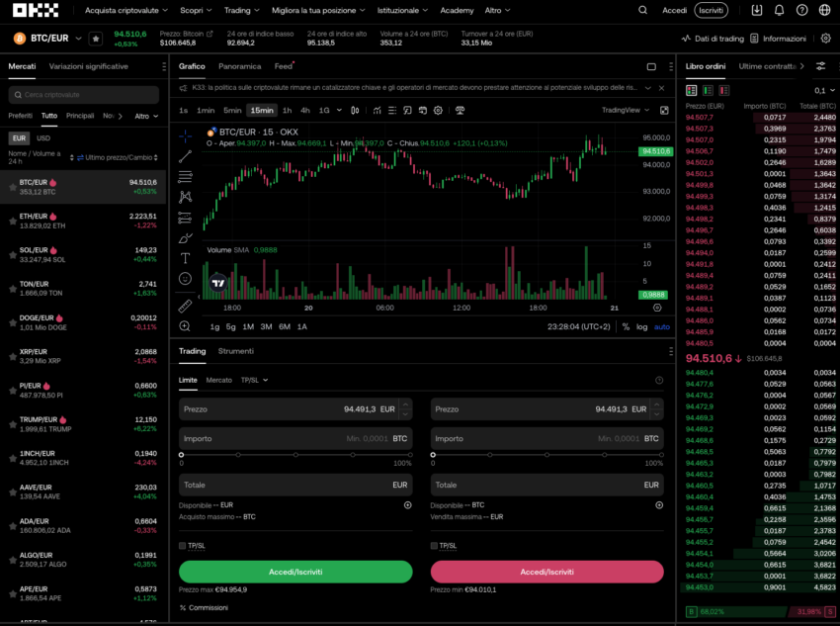This screenshot has width=840, height=626.
Task: Open the candlestick chart type icon
Action: pyautogui.click(x=355, y=111)
